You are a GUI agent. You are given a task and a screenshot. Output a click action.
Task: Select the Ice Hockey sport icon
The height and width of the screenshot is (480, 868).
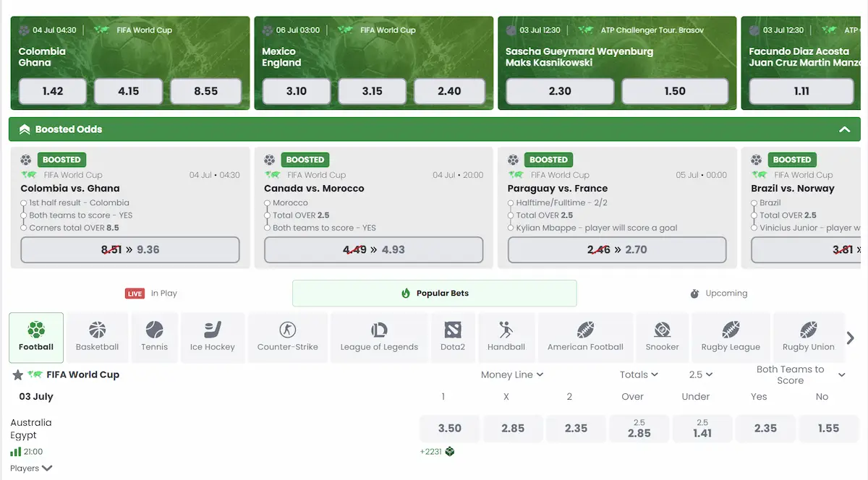click(213, 337)
